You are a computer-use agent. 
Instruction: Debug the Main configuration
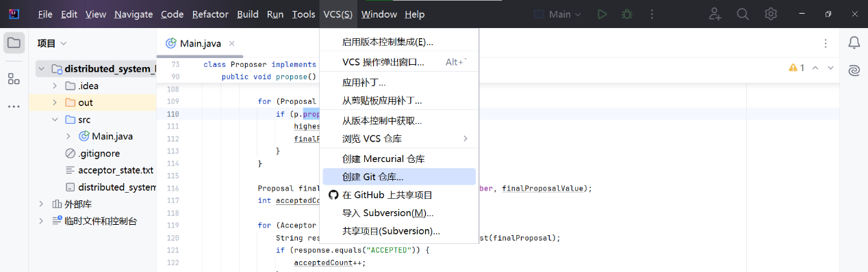click(x=626, y=14)
